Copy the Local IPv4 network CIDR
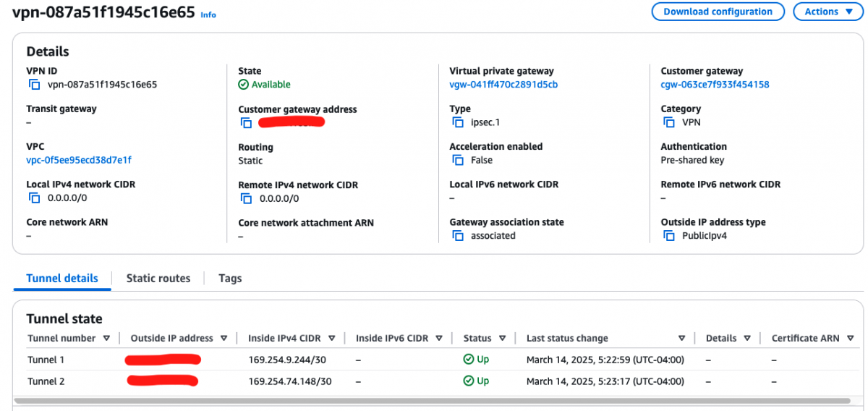Screen dimensions: 868x411 point(34,198)
